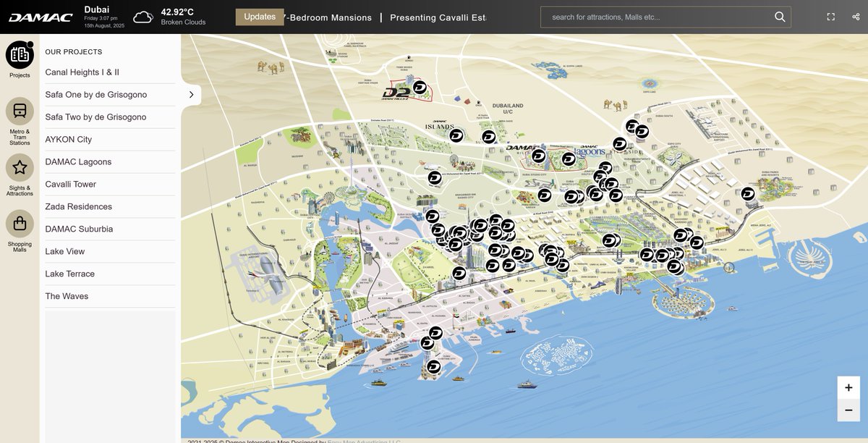Open the Projects sidebar icon
This screenshot has width=868, height=443.
[x=20, y=55]
